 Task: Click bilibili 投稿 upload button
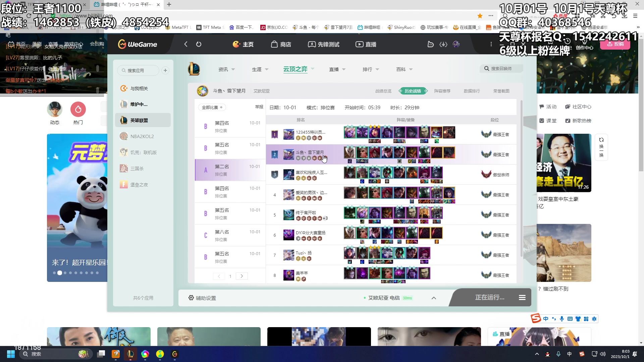[x=615, y=44]
